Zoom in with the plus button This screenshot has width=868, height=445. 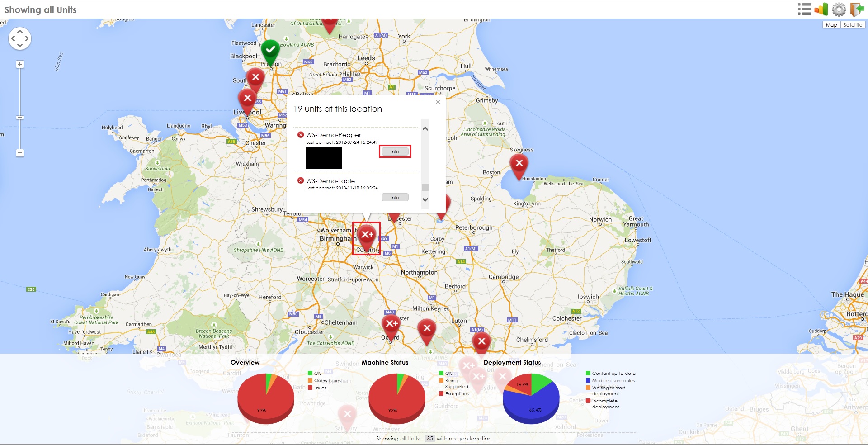click(x=19, y=64)
